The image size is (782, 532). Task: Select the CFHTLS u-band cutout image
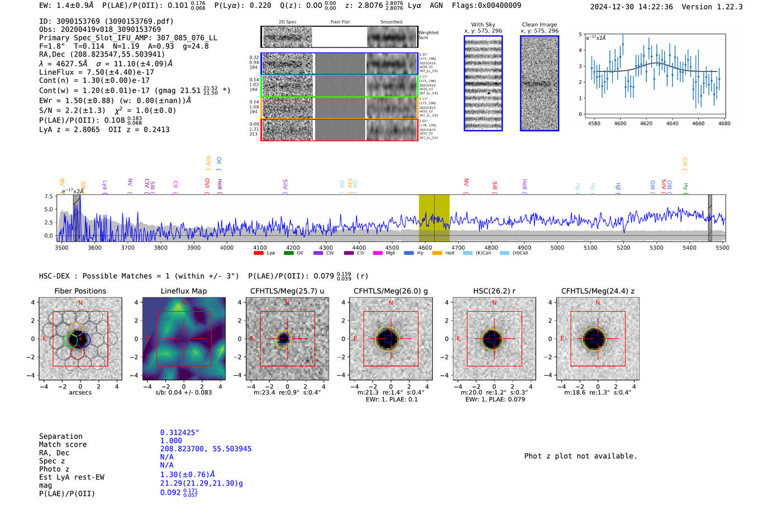[x=287, y=339]
